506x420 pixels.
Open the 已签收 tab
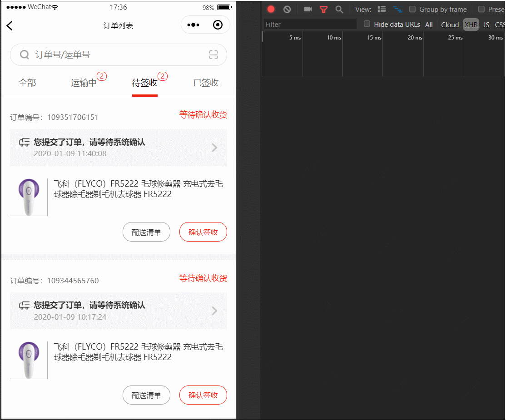click(x=206, y=83)
